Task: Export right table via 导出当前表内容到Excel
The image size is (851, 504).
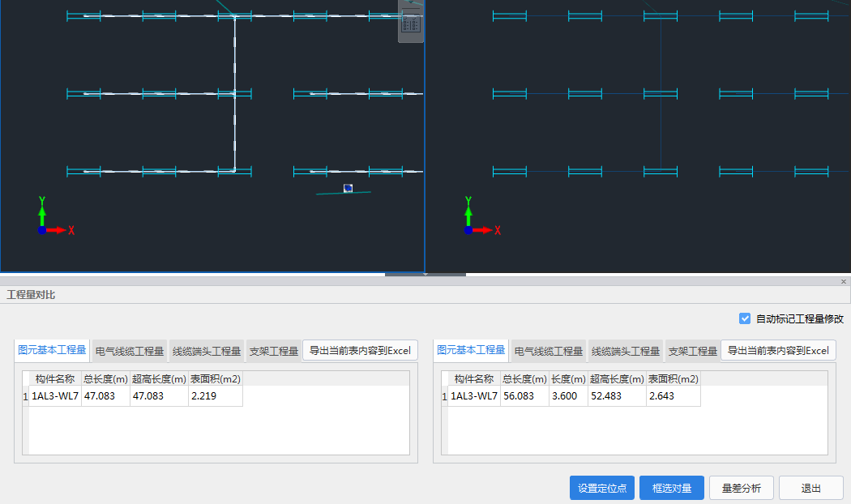Action: (x=778, y=351)
